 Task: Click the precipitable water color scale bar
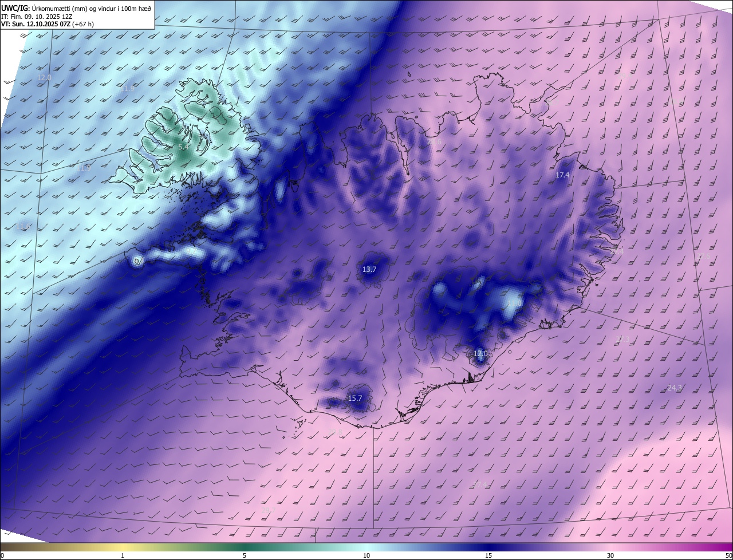(366, 547)
